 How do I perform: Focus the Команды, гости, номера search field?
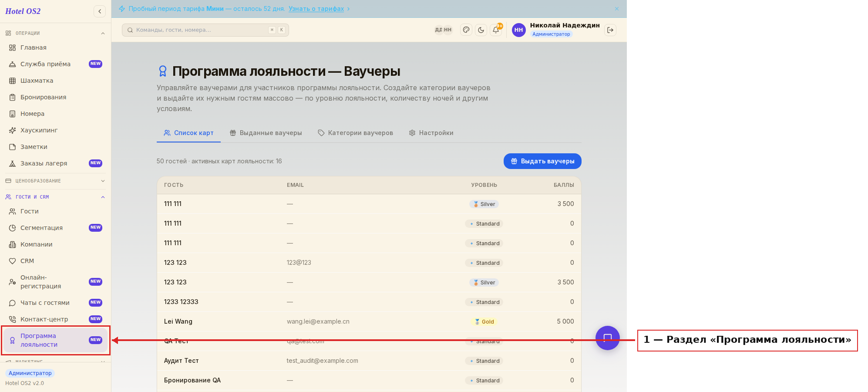coord(205,30)
